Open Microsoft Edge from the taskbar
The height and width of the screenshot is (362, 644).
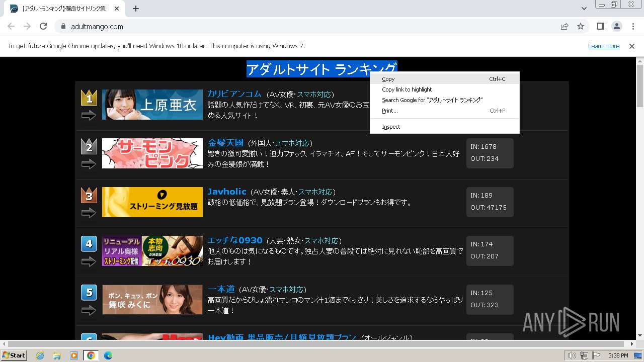click(x=108, y=355)
